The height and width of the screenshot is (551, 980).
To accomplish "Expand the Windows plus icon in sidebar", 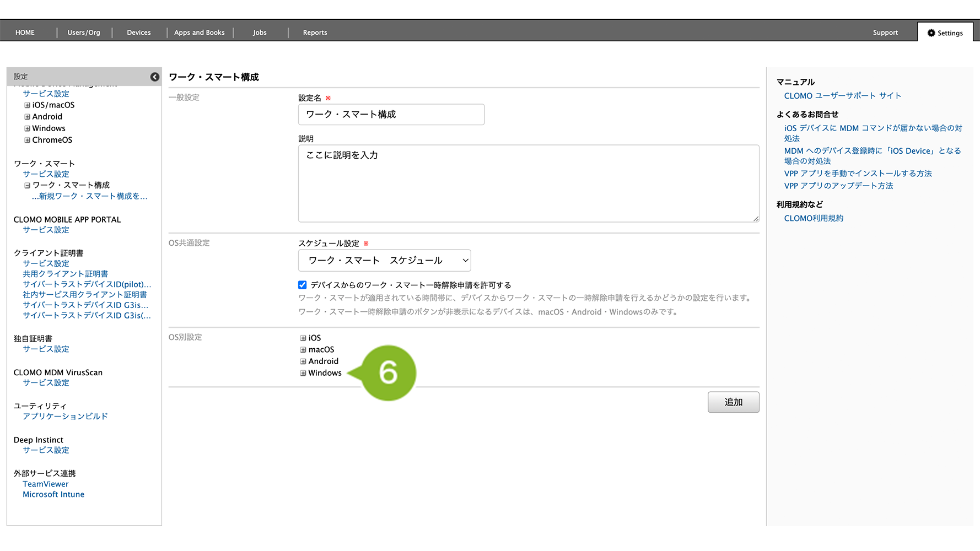I will 27,128.
